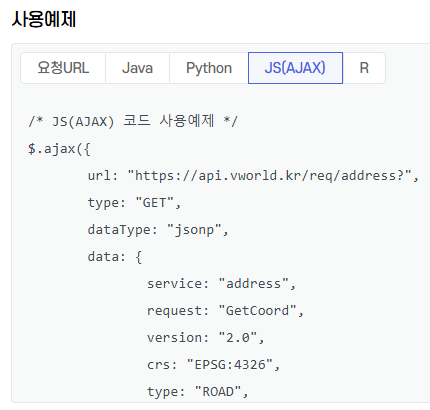Click the 'crs: "EPSG:4326",' line
The width and height of the screenshot is (430, 410).
213,365
